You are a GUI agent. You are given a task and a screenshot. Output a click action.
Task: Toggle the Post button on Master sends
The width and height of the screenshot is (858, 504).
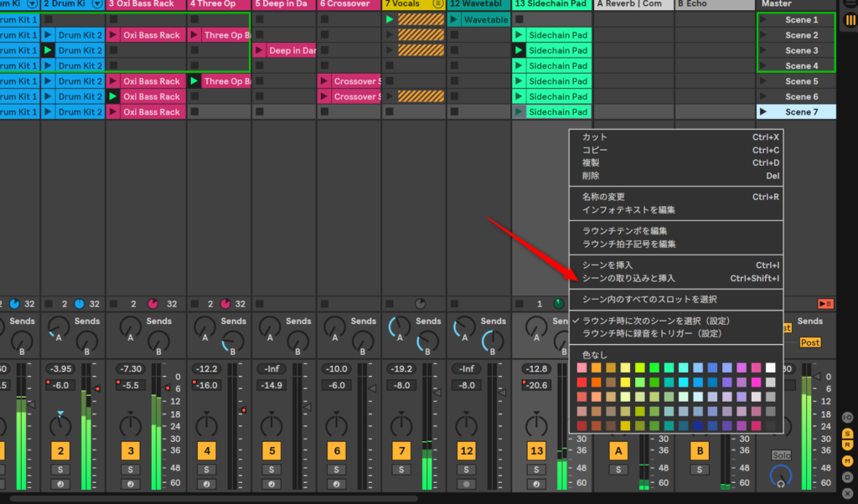809,342
